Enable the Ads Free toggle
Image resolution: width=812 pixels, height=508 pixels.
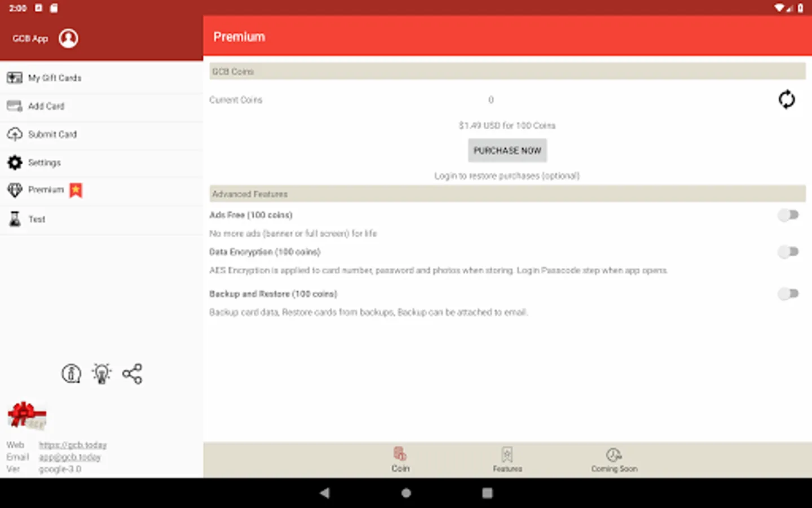(x=788, y=215)
